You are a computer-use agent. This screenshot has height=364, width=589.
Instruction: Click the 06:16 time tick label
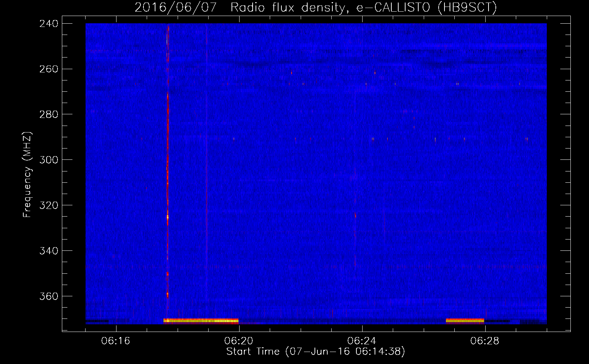click(x=116, y=341)
